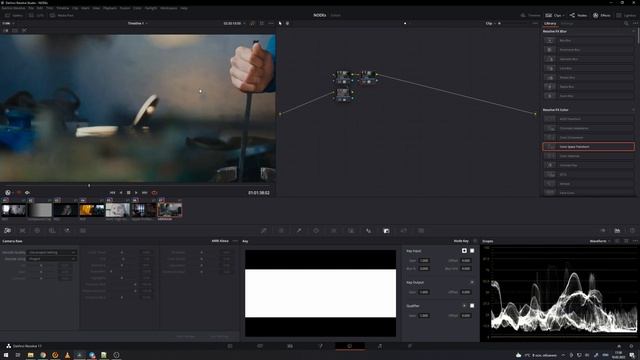640x360 pixels.
Task: Click the Play forward button
Action: pos(136,193)
